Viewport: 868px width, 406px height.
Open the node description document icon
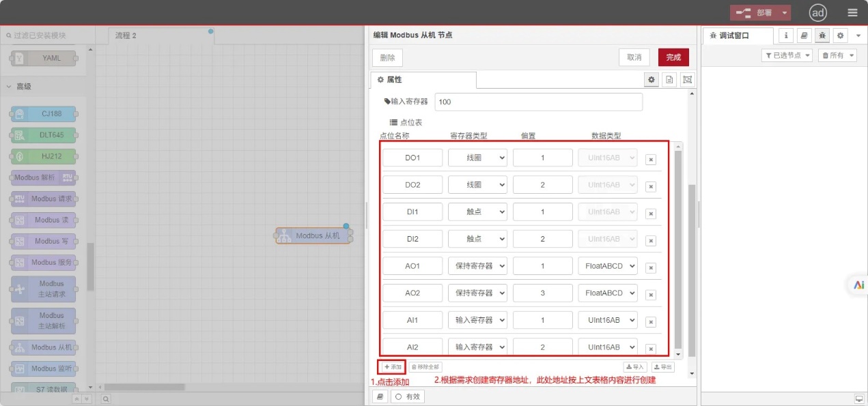[x=669, y=80]
